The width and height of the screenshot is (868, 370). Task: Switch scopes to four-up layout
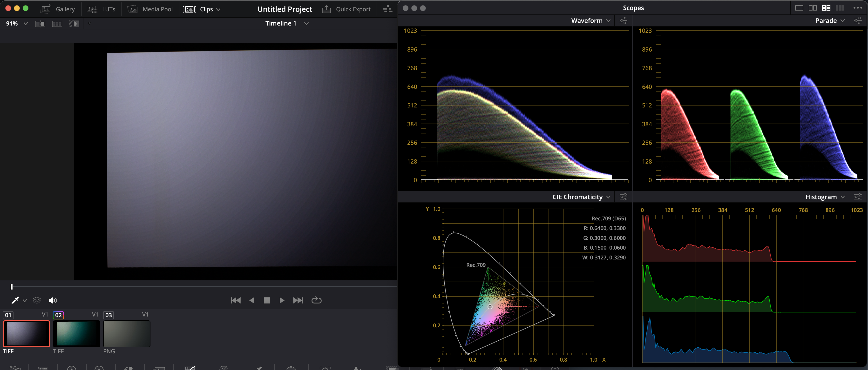pyautogui.click(x=826, y=8)
